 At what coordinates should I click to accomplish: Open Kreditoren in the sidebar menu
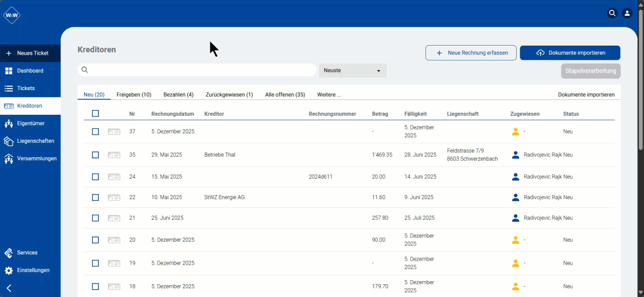coord(30,106)
